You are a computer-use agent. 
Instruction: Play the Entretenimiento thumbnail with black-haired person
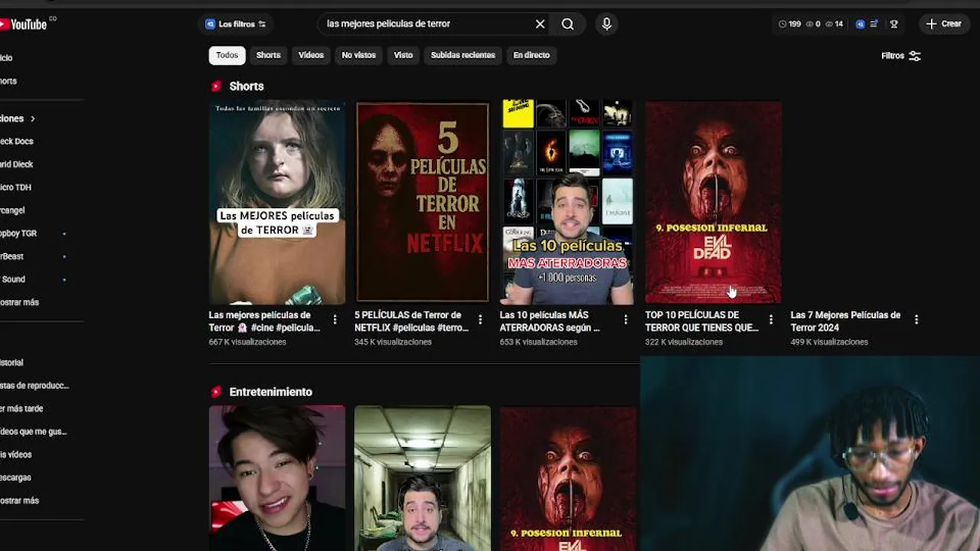(277, 478)
